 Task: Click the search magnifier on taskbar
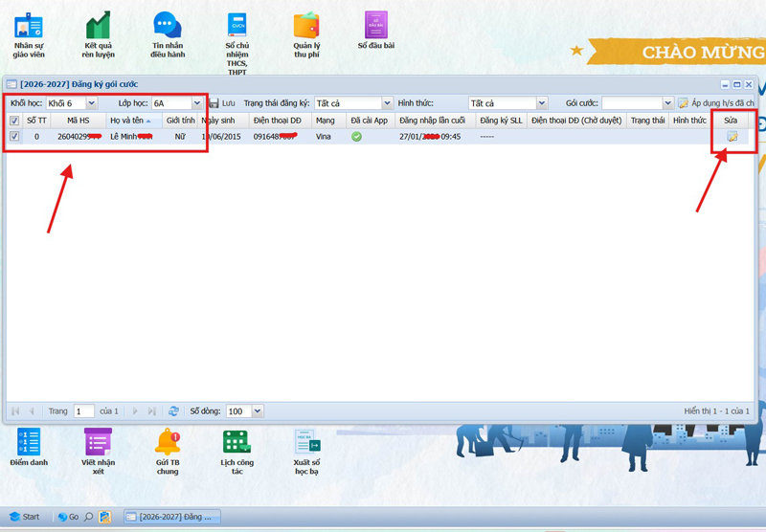coord(88,517)
